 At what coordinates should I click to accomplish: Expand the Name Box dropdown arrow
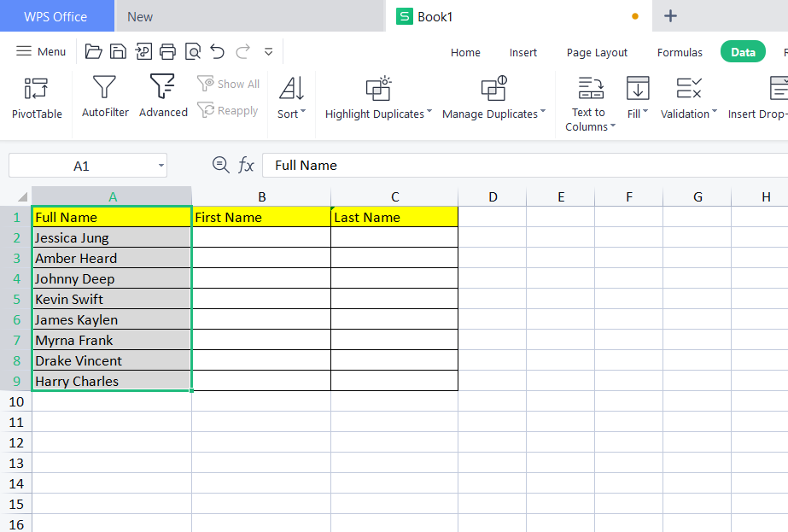[x=161, y=166]
